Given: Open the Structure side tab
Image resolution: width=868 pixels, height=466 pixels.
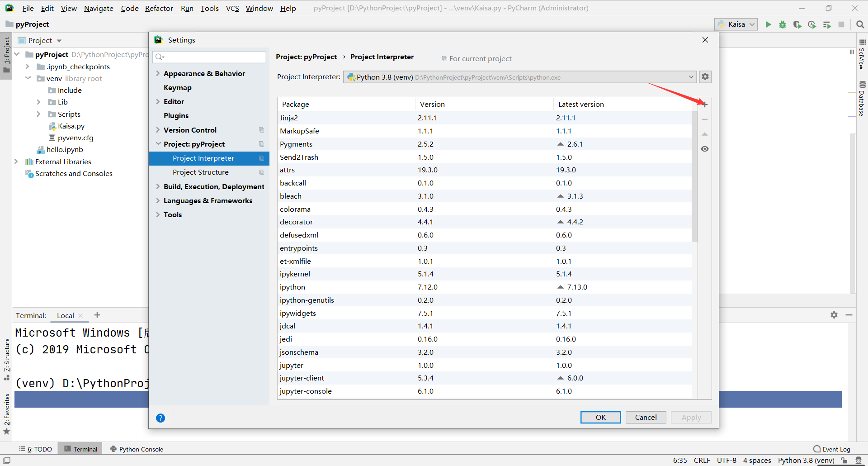Looking at the screenshot, I should point(7,359).
